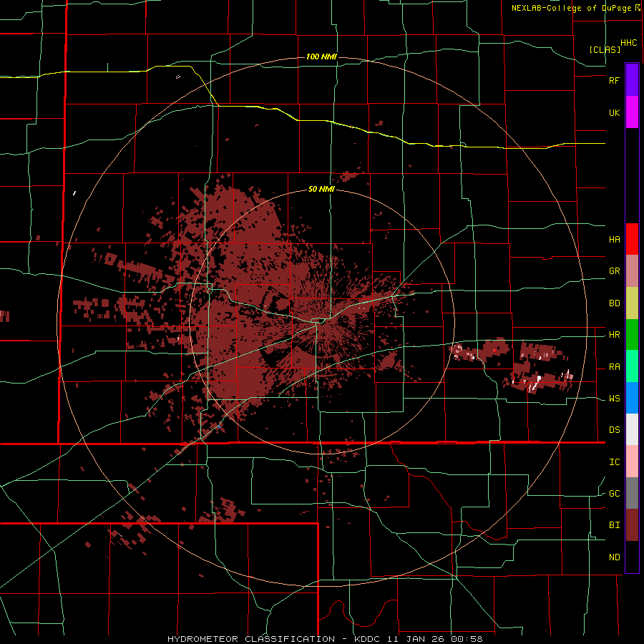
Task: Click the magenta UK legend color block
Action: (x=632, y=112)
